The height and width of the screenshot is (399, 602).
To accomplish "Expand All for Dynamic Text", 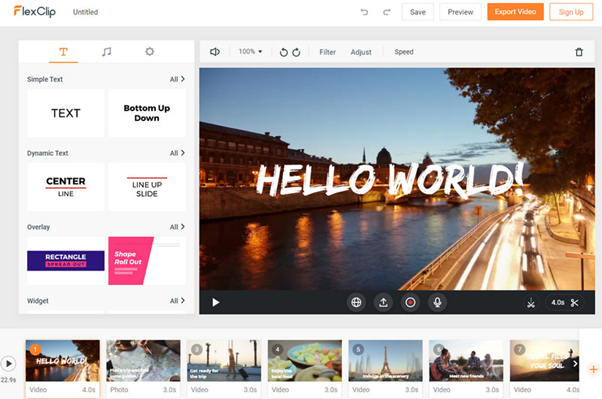I will [177, 153].
